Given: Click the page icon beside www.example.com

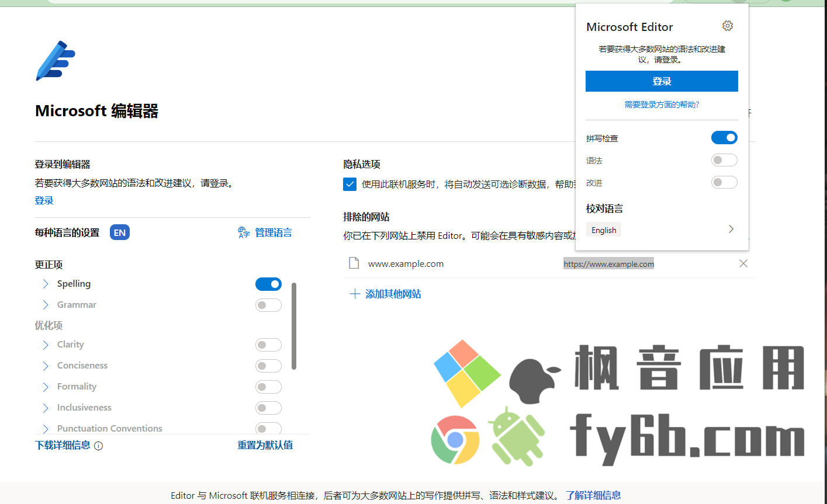Looking at the screenshot, I should click(x=354, y=263).
